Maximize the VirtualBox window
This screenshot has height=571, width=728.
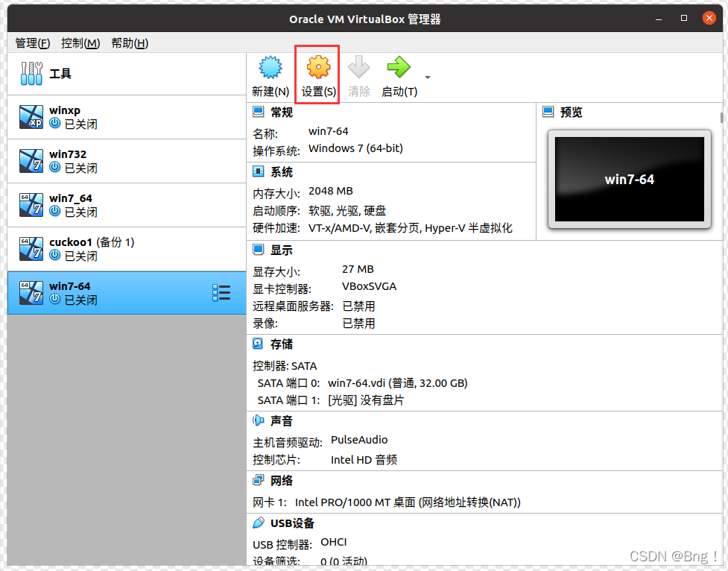684,18
